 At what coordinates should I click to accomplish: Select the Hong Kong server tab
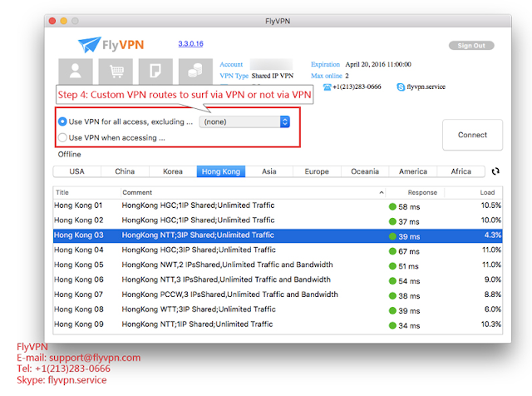(x=221, y=171)
